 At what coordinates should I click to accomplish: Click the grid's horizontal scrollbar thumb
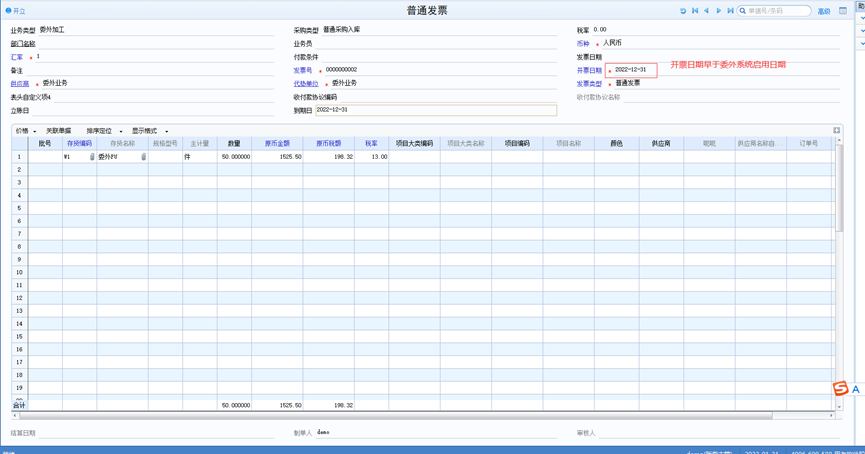click(396, 415)
